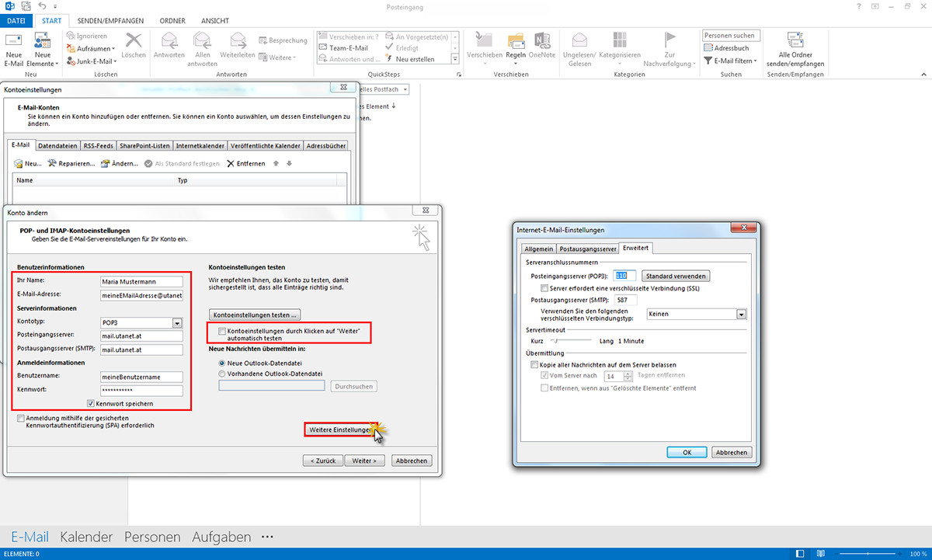This screenshot has width=932, height=560.
Task: Click the zoom slider in the status bar
Action: pyautogui.click(x=867, y=554)
